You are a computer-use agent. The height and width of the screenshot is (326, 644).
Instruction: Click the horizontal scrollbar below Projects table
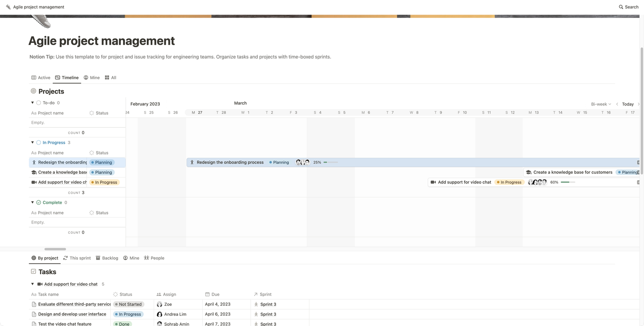55,249
